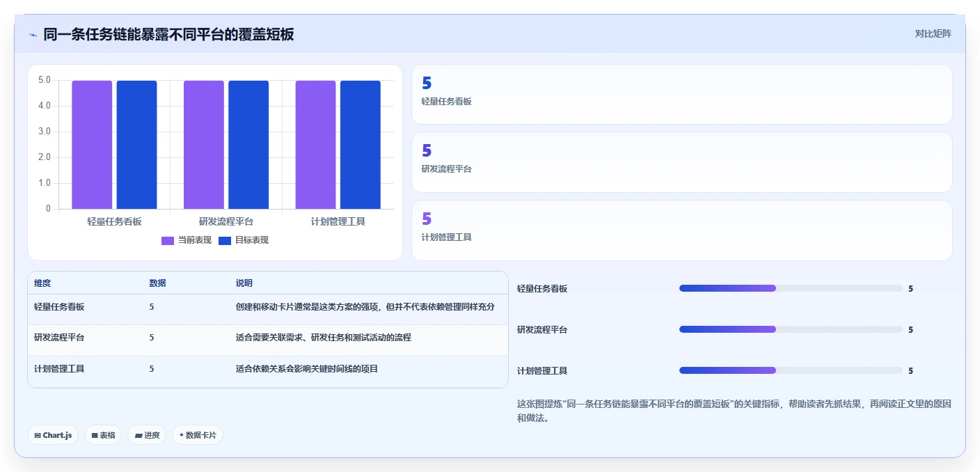Toggle the 当前表现 legend swatch
Screen dimensions: 980x472
pyautogui.click(x=168, y=240)
